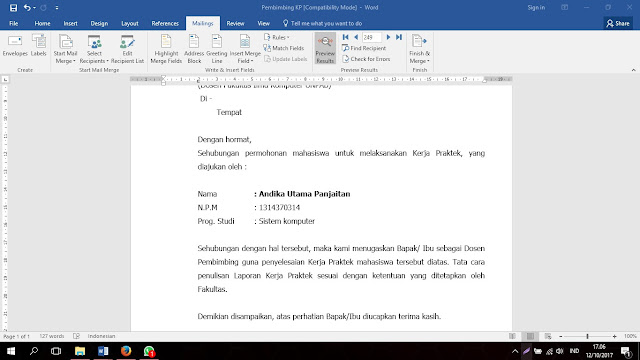Screen dimensions: 640x360
Task: Click the taskbar Search icon
Action: [x=34, y=351]
